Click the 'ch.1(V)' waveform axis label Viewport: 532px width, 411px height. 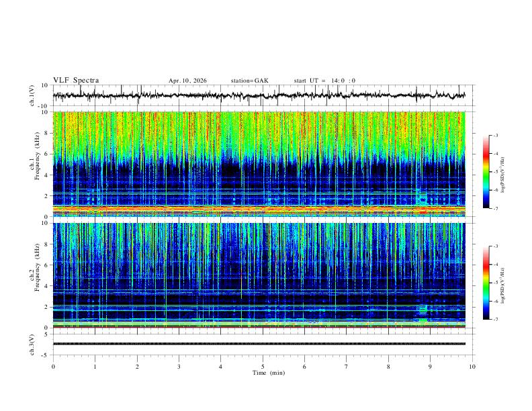tap(32, 95)
